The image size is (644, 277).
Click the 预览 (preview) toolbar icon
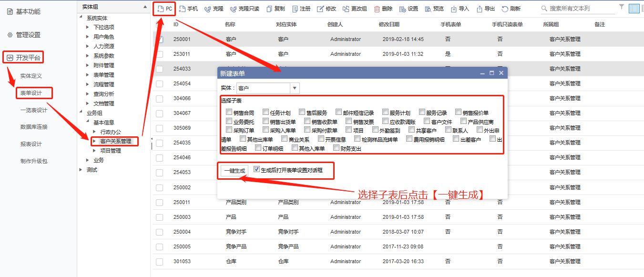(x=428, y=9)
